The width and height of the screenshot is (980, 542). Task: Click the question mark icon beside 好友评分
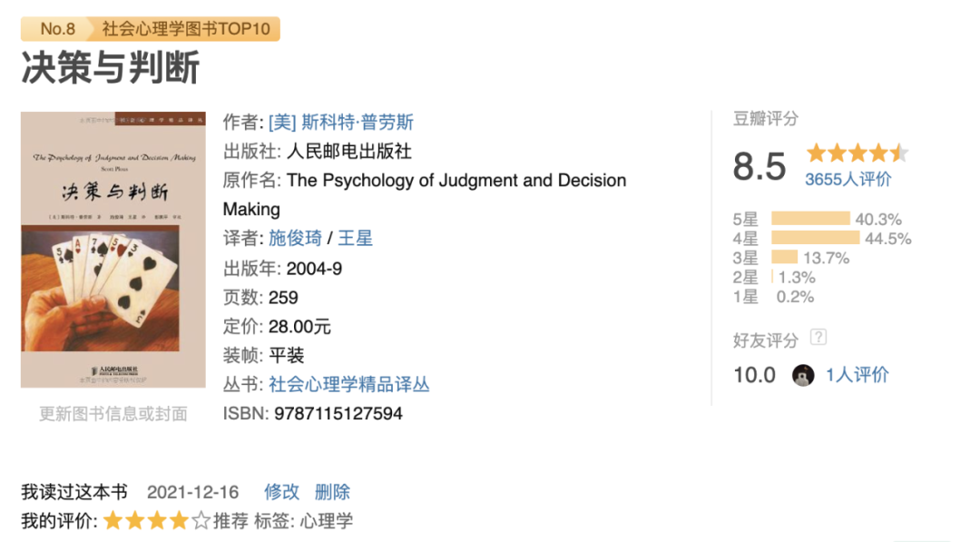click(x=818, y=338)
